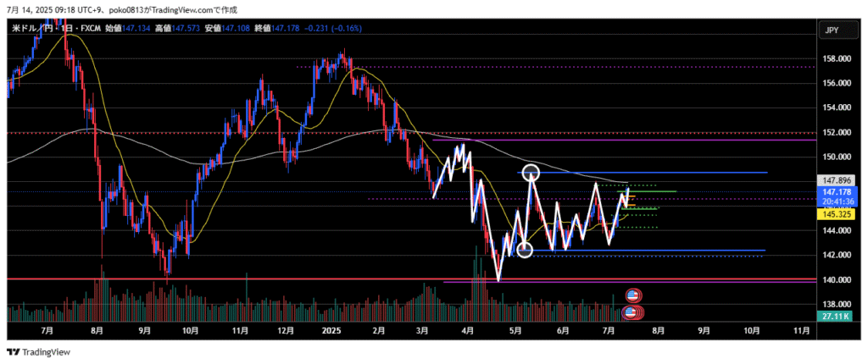Open the JPY currency selector

(831, 30)
